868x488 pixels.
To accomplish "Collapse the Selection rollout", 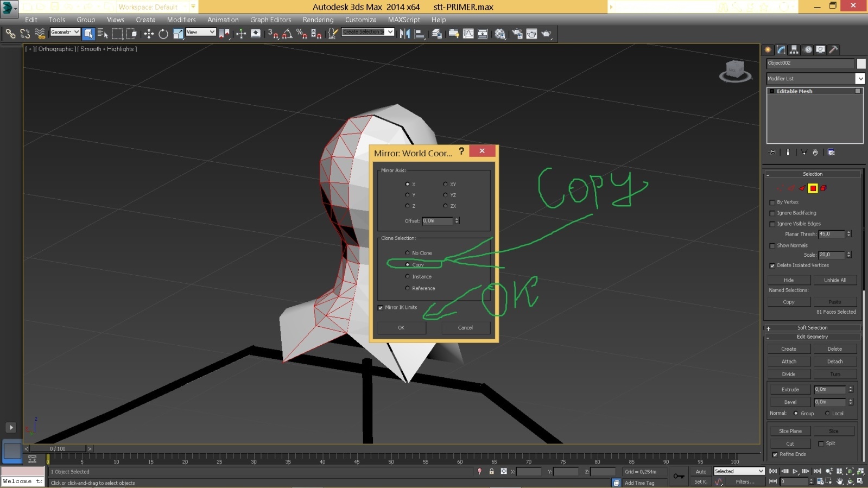I will (813, 174).
